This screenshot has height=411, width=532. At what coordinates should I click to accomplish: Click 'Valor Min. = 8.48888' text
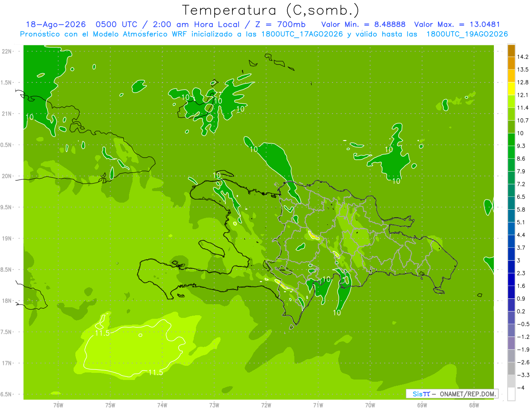[364, 25]
